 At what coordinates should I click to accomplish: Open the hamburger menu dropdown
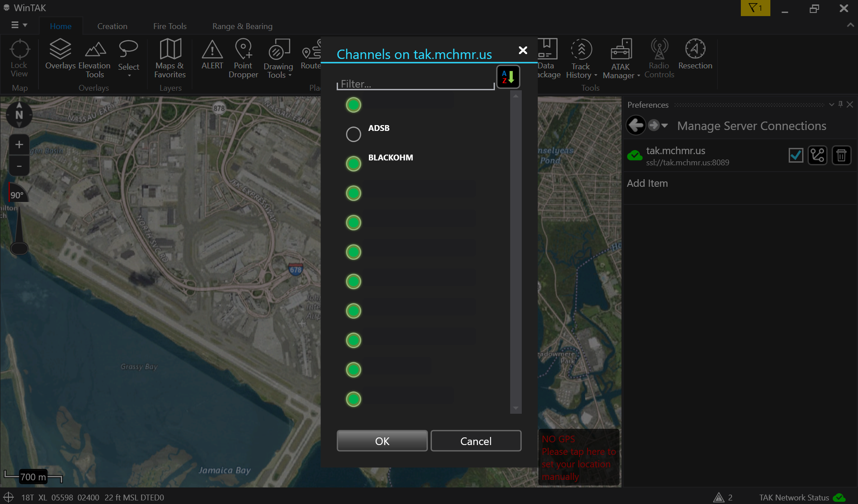point(19,25)
